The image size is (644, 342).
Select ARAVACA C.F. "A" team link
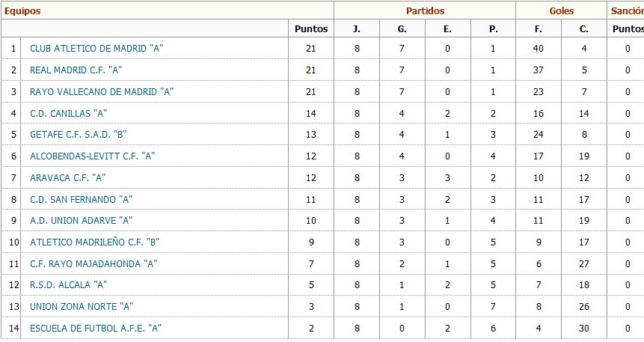click(x=68, y=178)
